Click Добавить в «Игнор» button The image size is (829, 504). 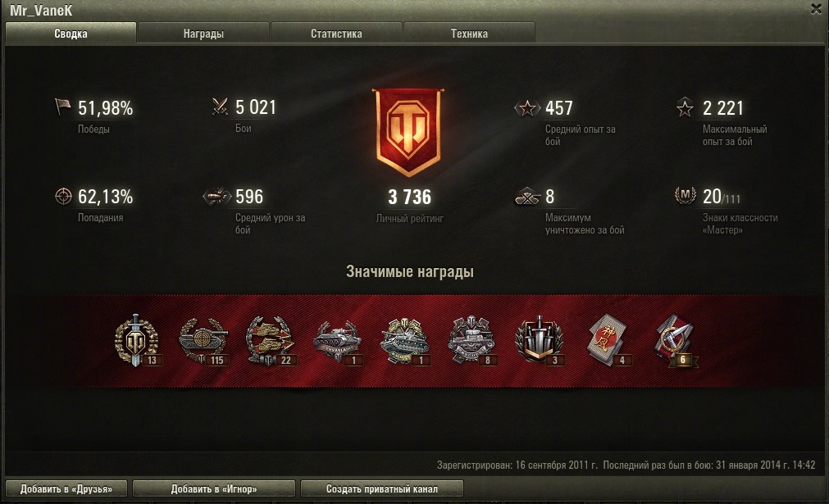point(213,488)
